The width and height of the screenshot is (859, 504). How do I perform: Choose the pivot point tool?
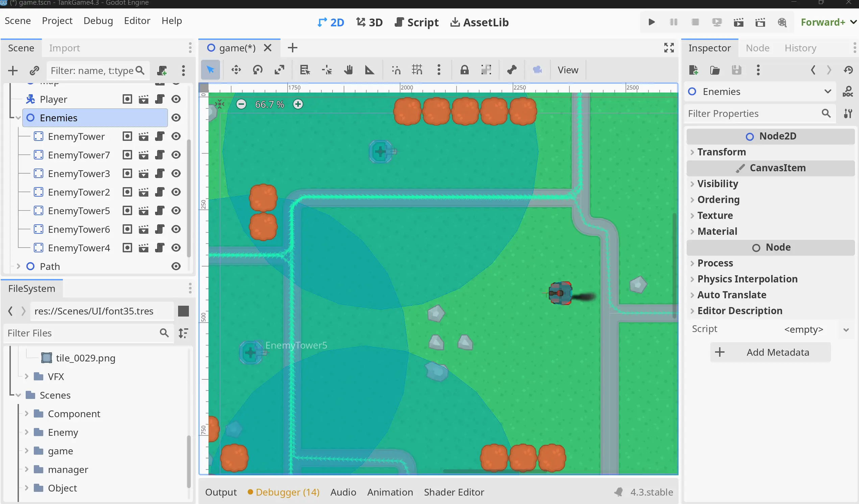coord(326,70)
